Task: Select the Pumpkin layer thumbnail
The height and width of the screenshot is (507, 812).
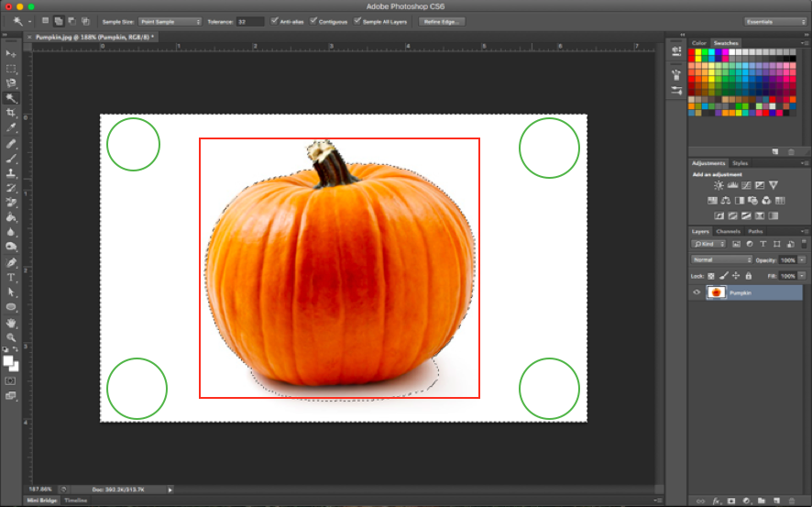Action: [716, 292]
